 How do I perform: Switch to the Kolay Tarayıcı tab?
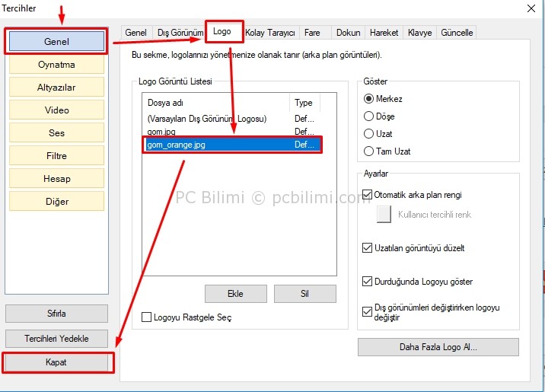pyautogui.click(x=270, y=33)
